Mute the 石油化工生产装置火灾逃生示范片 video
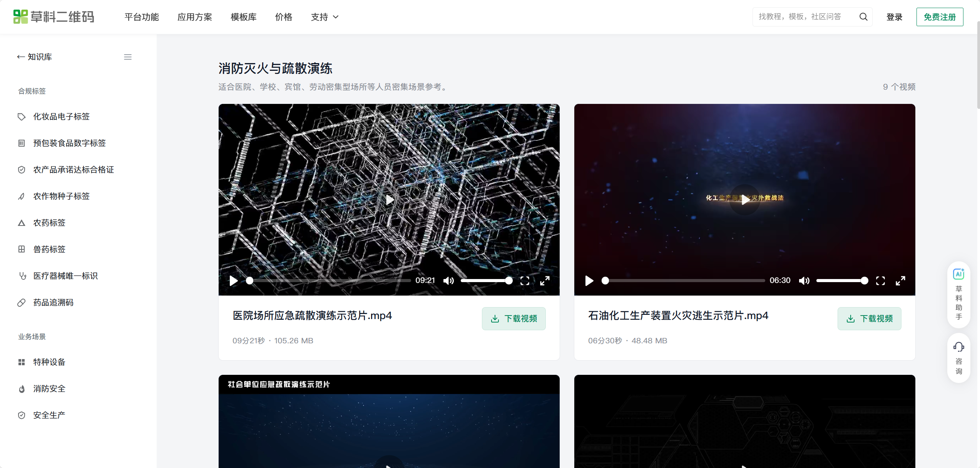The image size is (980, 468). [804, 281]
